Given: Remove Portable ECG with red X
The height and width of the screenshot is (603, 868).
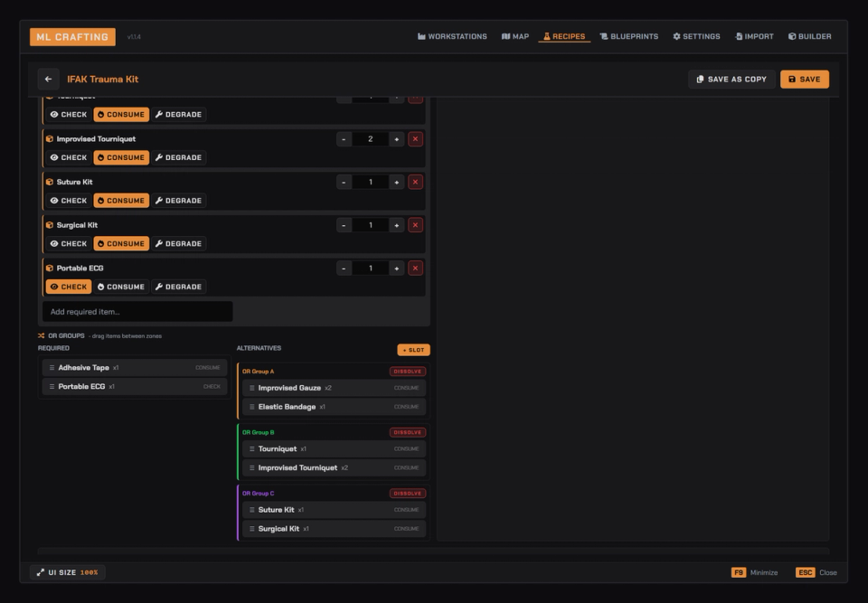Looking at the screenshot, I should coord(415,269).
